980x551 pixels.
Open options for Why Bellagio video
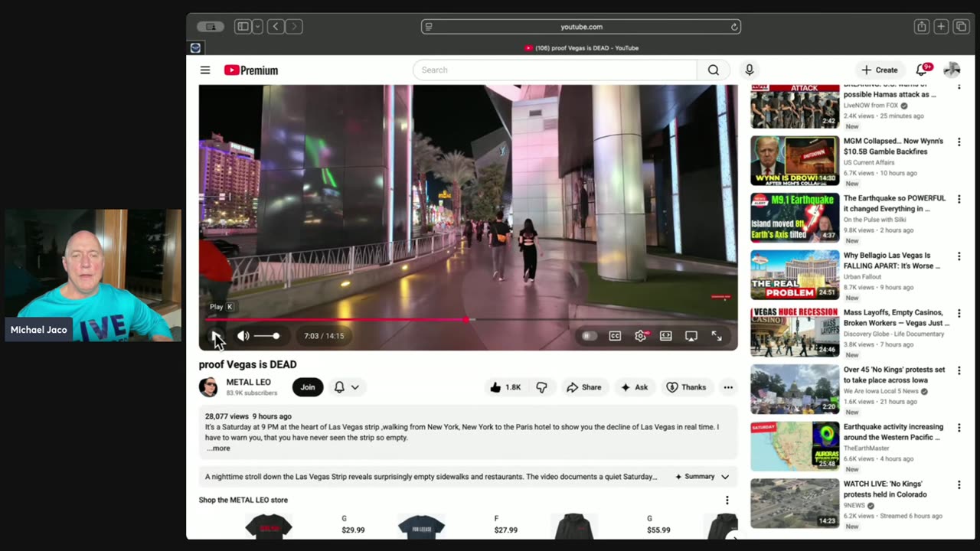(959, 256)
